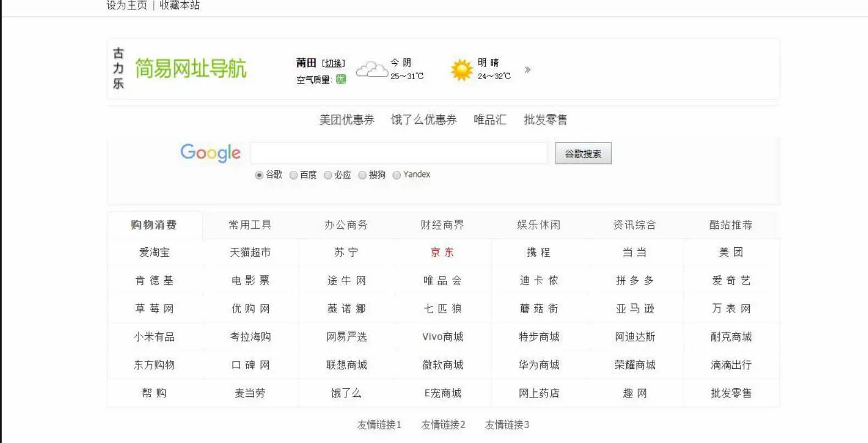Open the 阿迪达斯 link
Screen dimensions: 868x443
635,336
